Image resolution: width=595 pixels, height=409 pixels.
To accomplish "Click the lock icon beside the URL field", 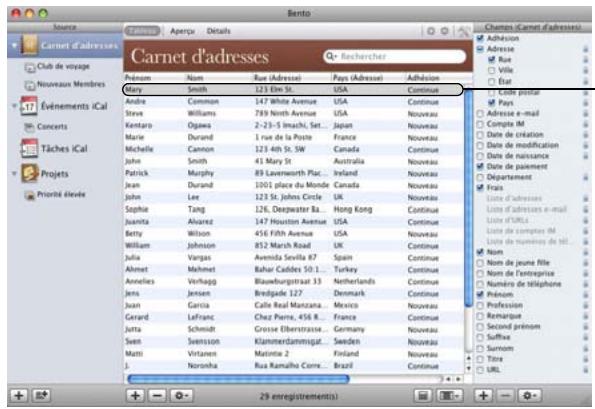I will coord(586,370).
